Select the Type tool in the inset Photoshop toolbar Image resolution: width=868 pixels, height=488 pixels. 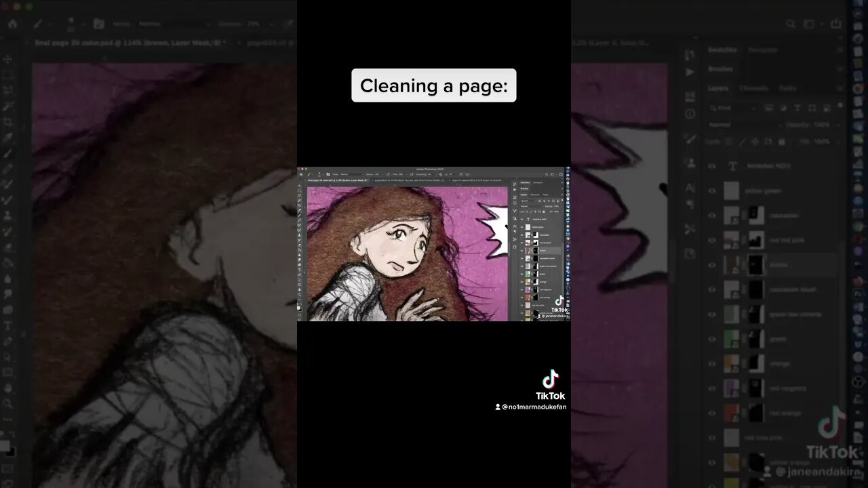pyautogui.click(x=300, y=270)
